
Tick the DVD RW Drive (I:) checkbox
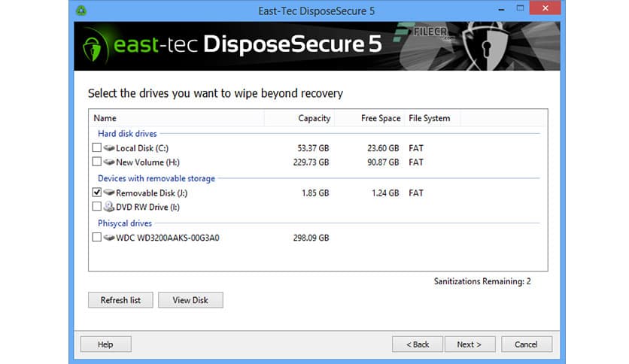point(96,207)
